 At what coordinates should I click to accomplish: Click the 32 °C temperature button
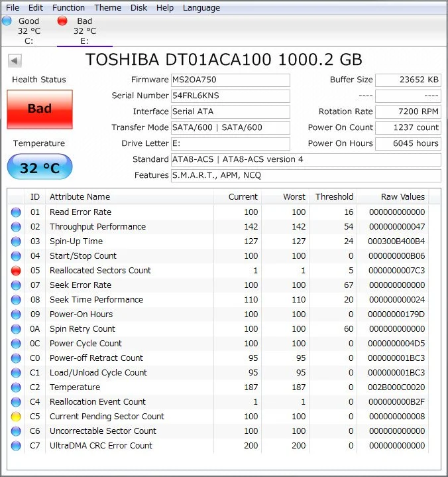(x=40, y=167)
